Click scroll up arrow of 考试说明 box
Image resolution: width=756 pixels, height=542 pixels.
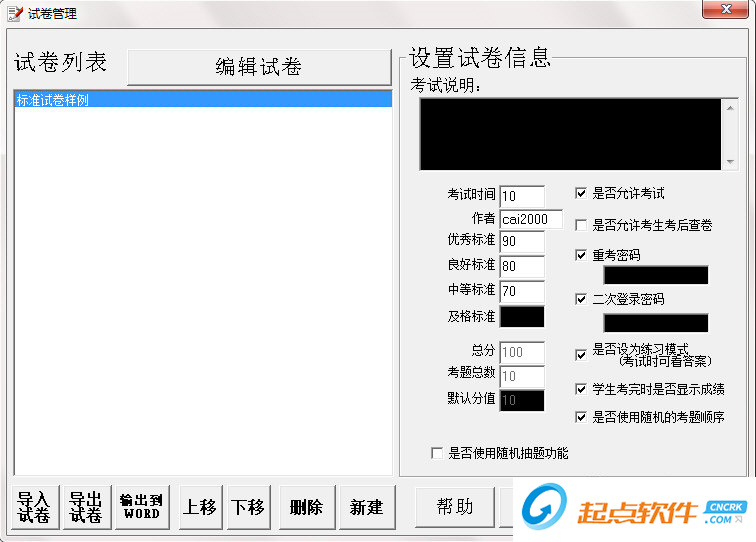click(730, 108)
